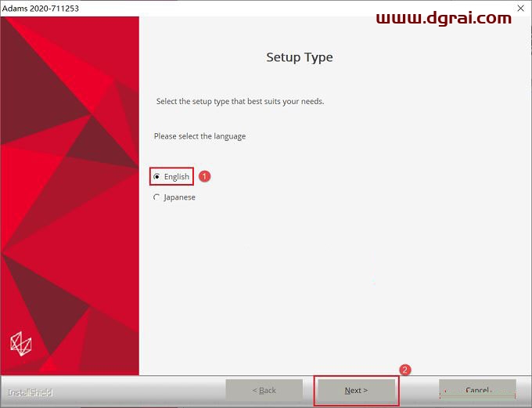Click the Setup Type heading
This screenshot has width=532, height=408.
point(299,57)
